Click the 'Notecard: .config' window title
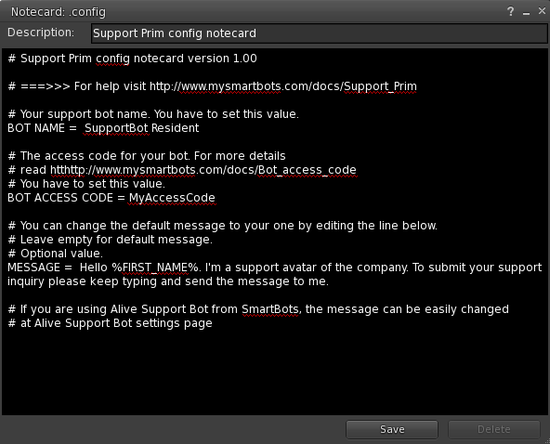550x444 pixels. [x=58, y=12]
